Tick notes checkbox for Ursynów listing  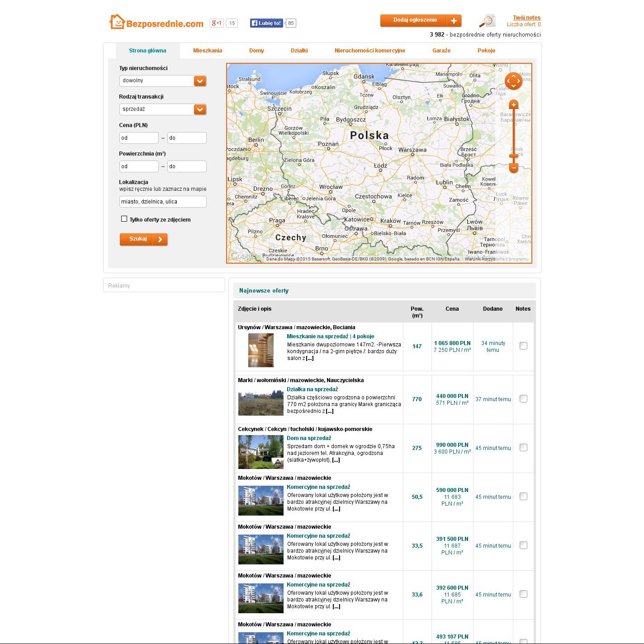click(523, 346)
